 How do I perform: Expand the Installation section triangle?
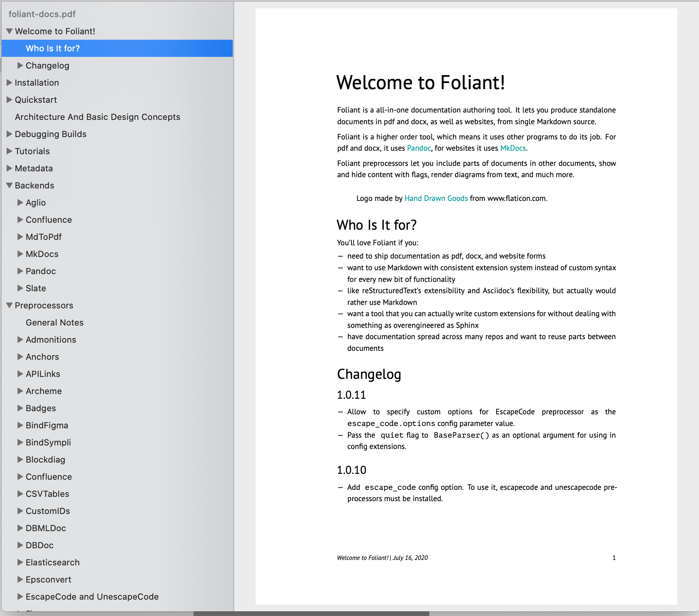click(x=10, y=83)
